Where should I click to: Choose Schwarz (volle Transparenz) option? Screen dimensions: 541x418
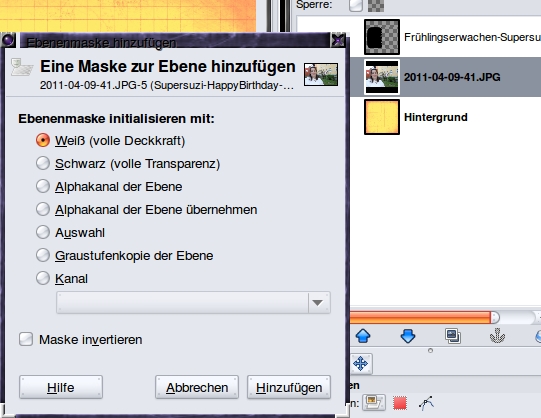[43, 163]
